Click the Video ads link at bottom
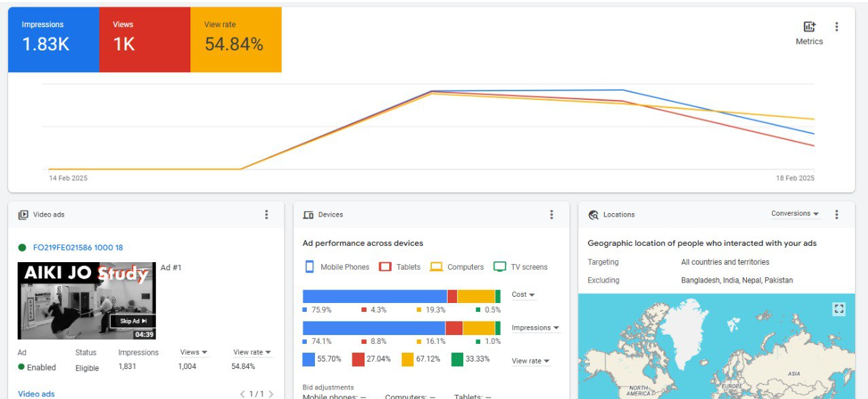The height and width of the screenshot is (399, 868). (x=36, y=394)
